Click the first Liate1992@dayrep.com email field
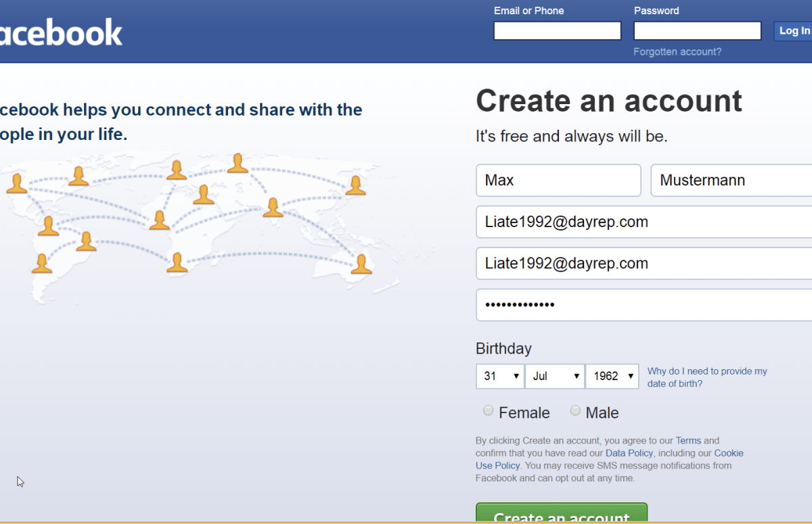 644,222
